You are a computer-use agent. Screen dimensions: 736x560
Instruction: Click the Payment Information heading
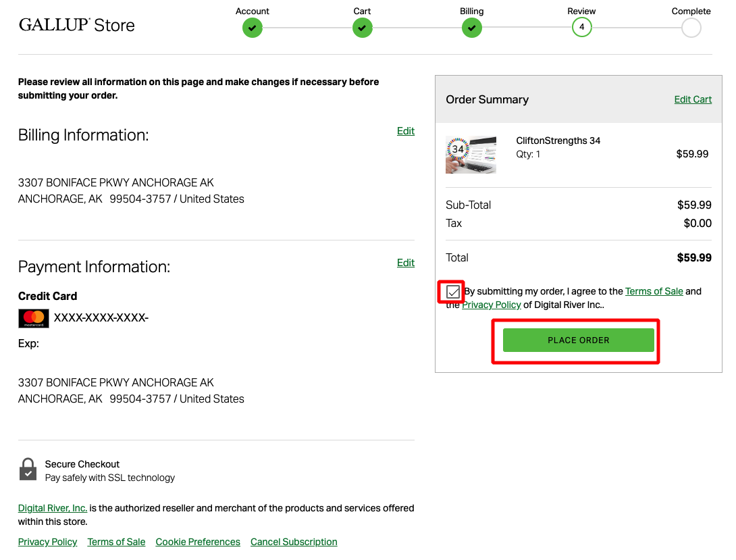94,267
